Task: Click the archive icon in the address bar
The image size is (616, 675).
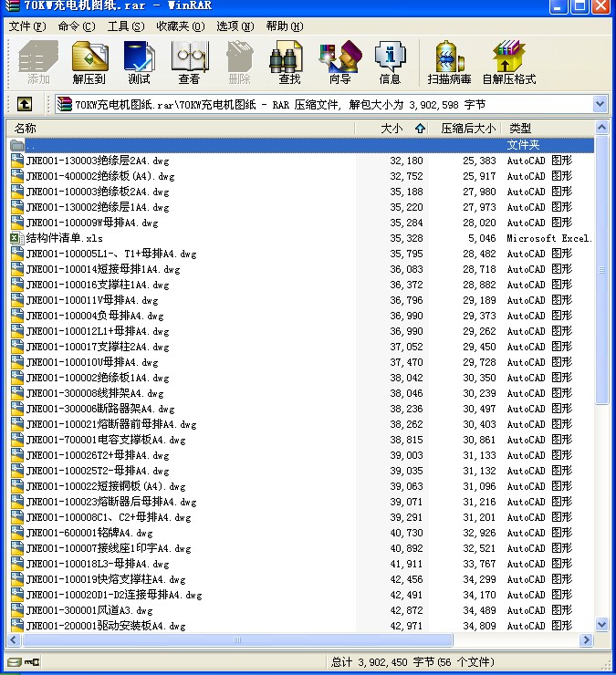Action: (65, 104)
